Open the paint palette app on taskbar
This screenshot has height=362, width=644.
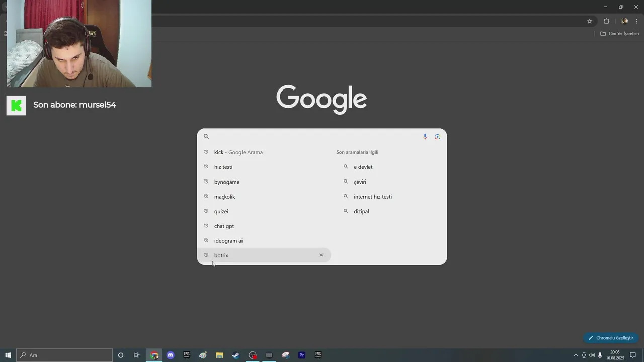203,355
